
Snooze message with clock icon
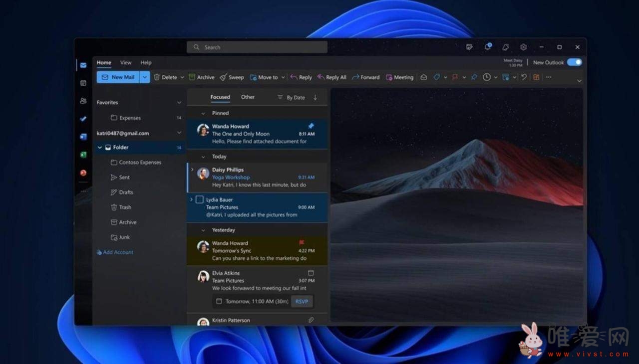click(x=487, y=77)
